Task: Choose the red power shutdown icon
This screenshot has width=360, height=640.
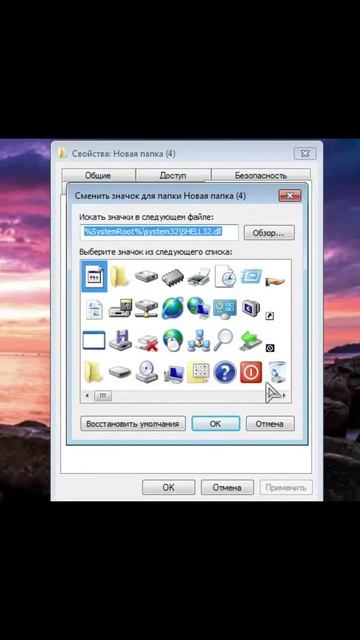Action: tap(251, 372)
